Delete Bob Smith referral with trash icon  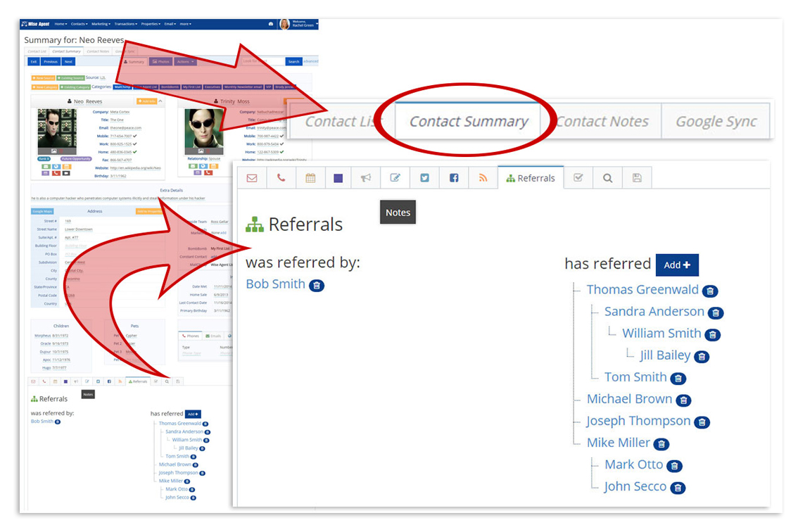pos(317,285)
